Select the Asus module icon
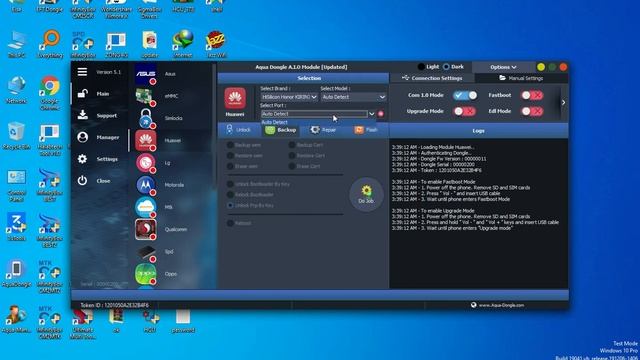 [146, 74]
